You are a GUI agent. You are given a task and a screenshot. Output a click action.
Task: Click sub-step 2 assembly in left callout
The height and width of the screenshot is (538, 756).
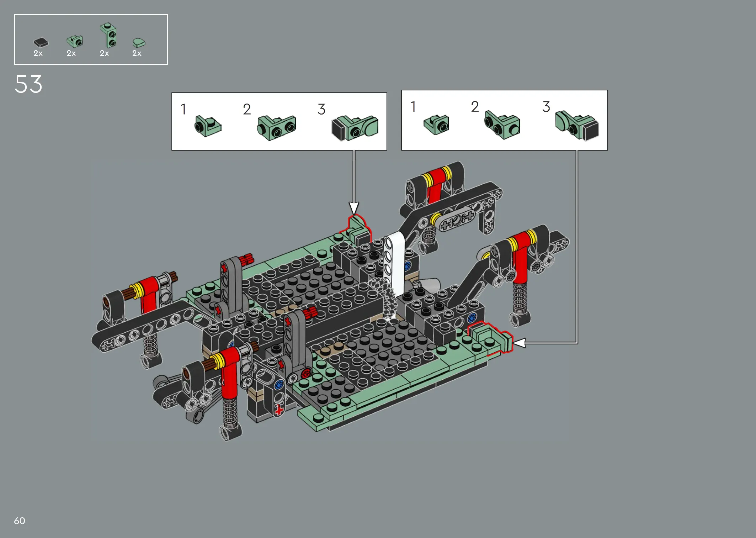277,127
